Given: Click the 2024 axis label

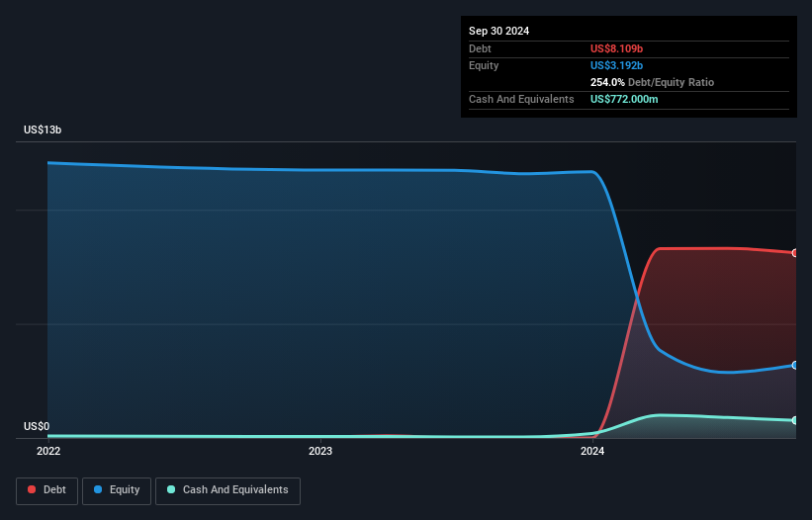Looking at the screenshot, I should click(592, 451).
